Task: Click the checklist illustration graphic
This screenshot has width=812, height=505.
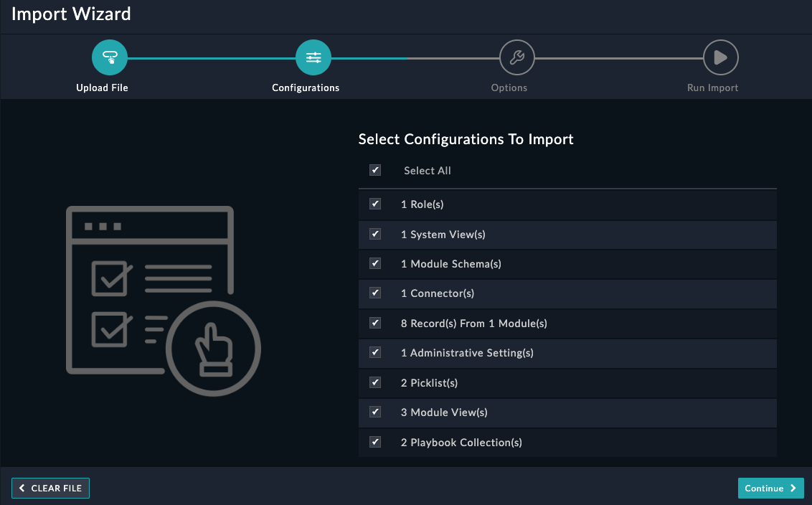Action: (163, 301)
